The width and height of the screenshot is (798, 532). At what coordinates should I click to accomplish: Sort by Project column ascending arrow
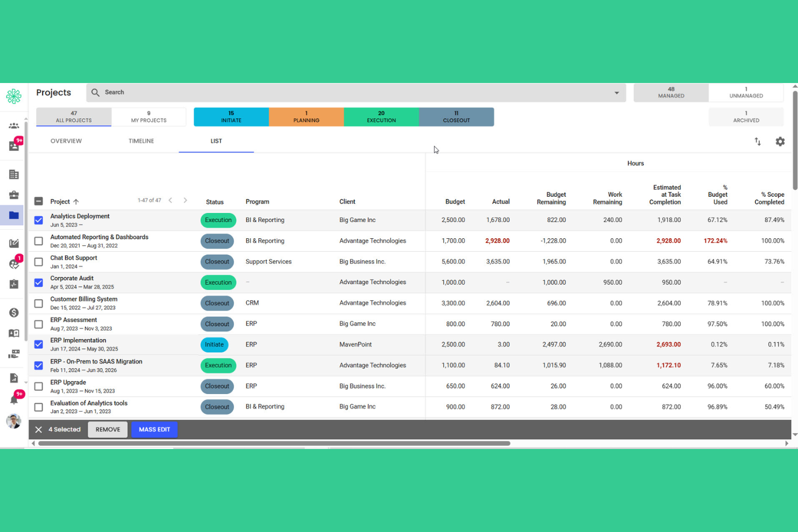76,202
